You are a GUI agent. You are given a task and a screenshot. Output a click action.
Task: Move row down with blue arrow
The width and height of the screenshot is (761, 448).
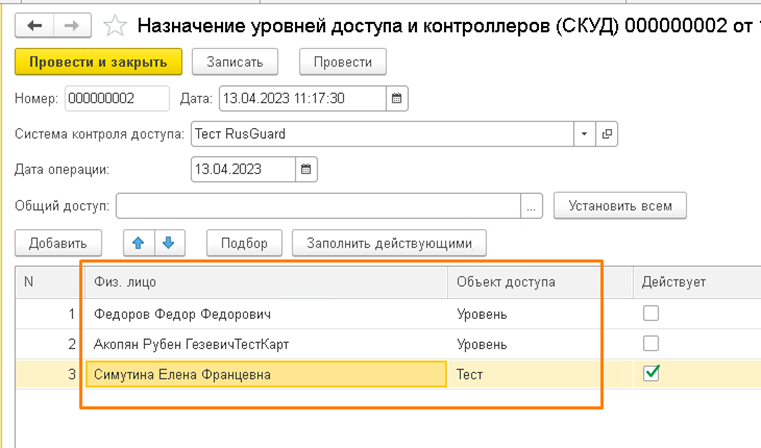(x=169, y=242)
